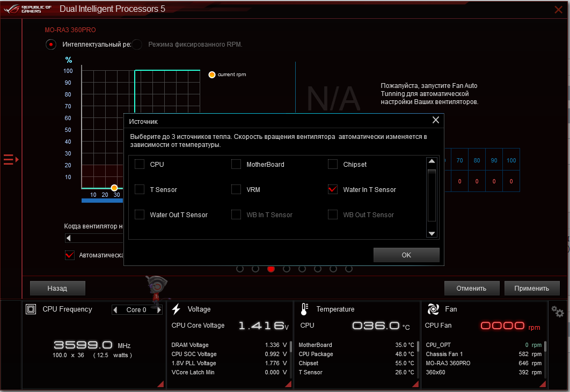This screenshot has width=570, height=392.
Task: Check the WB In T Sensor checkbox
Action: click(236, 215)
